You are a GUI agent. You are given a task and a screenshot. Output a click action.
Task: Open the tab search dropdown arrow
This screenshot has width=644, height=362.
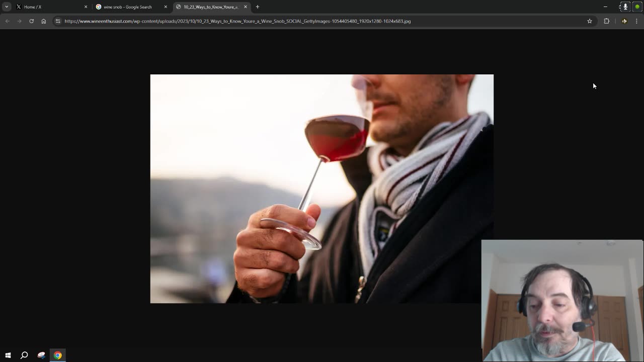pyautogui.click(x=7, y=7)
